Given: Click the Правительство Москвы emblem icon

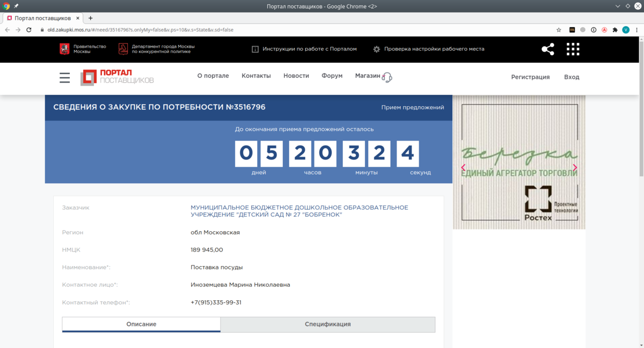Looking at the screenshot, I should pos(64,49).
